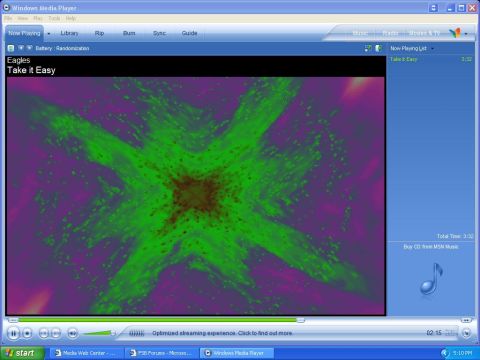Open the Guide tab

click(189, 33)
